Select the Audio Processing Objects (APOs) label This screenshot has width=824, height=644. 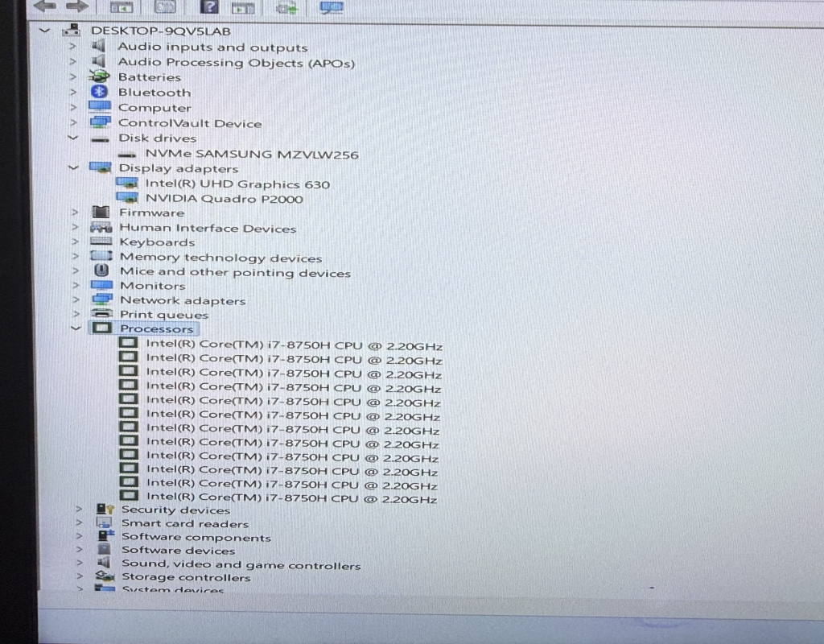237,63
